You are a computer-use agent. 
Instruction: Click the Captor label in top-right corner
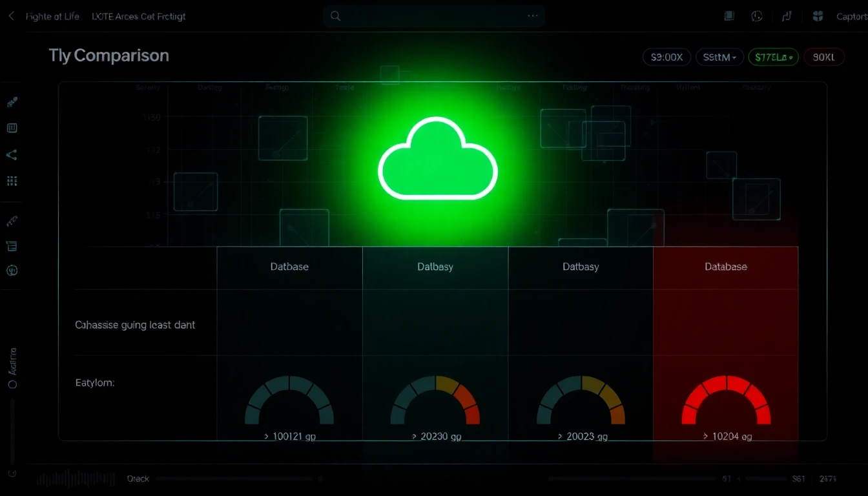point(851,17)
